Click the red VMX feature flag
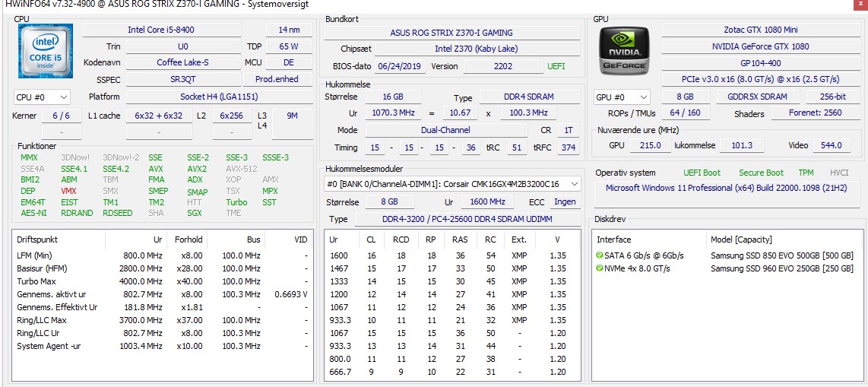Image resolution: width=868 pixels, height=387 pixels. click(x=68, y=191)
